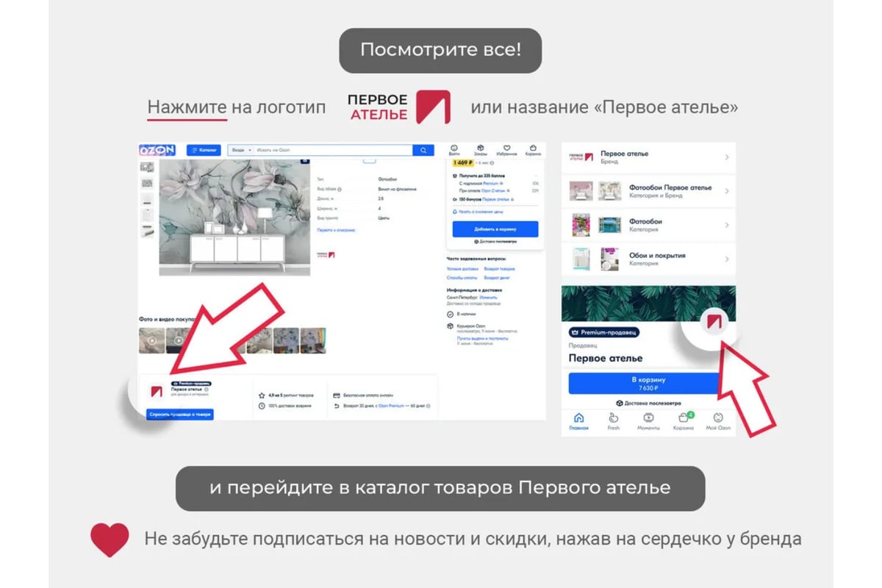
Task: Click the Ozon Premium link in the return terms
Action: coord(392,406)
